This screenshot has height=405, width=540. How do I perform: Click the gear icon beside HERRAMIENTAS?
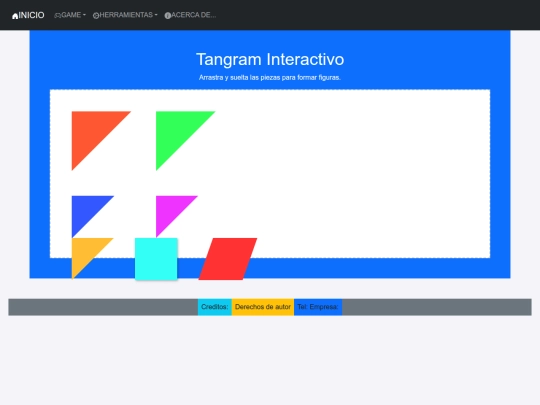pos(96,15)
